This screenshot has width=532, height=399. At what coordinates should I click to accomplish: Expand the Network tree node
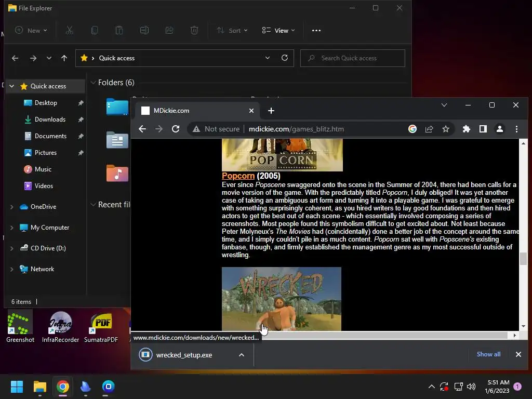coord(12,269)
